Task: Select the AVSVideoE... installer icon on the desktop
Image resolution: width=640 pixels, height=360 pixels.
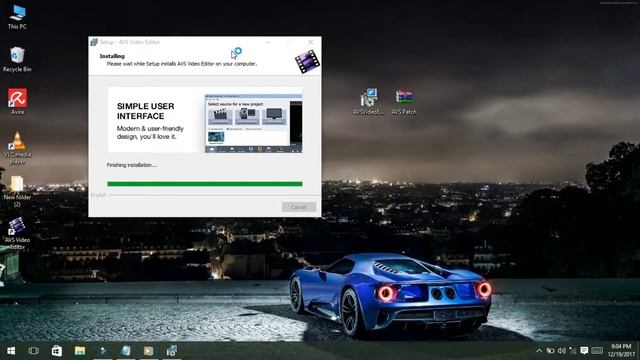Action: pyautogui.click(x=369, y=102)
